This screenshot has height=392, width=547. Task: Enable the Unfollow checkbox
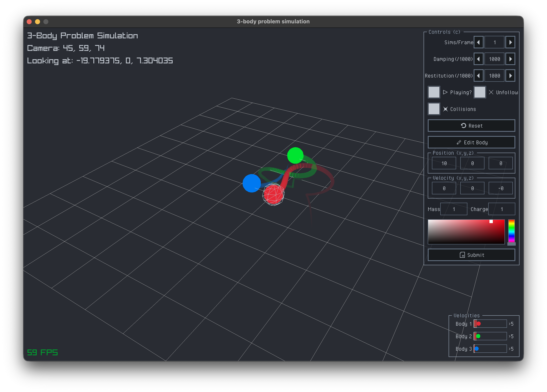pos(480,92)
